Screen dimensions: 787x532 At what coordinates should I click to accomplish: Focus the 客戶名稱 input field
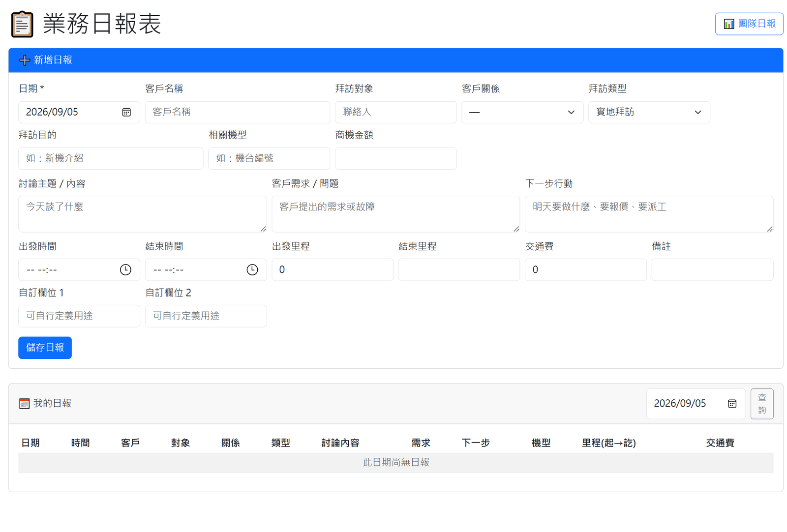pyautogui.click(x=238, y=113)
